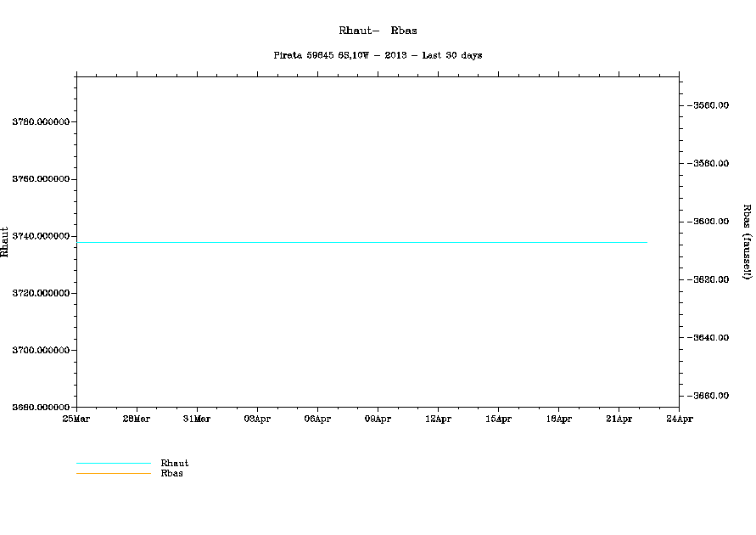Click the 'Rhaut' legend text label

click(175, 464)
